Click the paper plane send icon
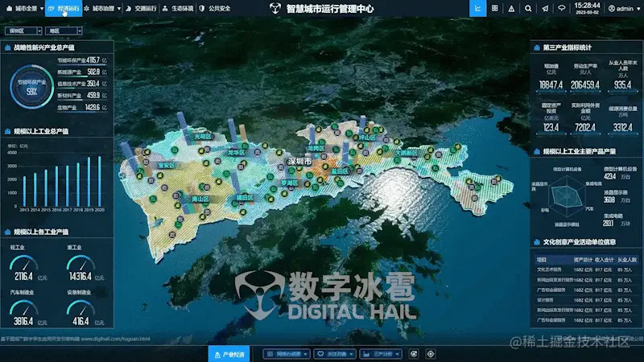 [545, 8]
